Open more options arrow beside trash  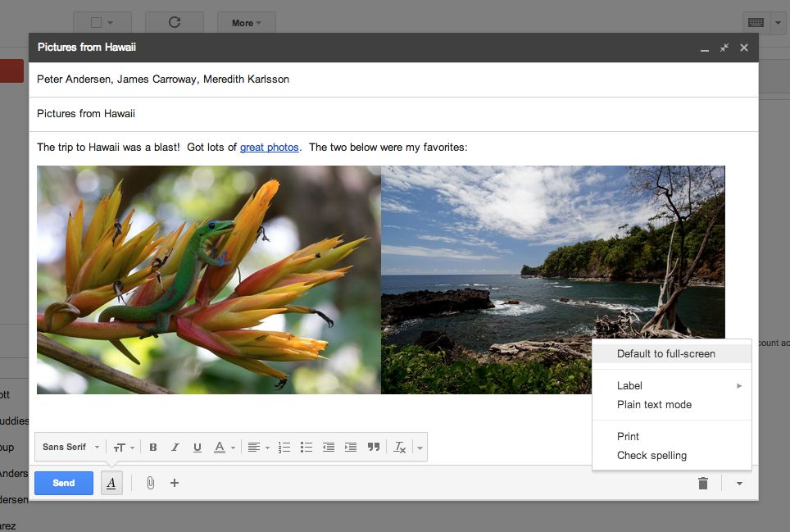coord(739,483)
